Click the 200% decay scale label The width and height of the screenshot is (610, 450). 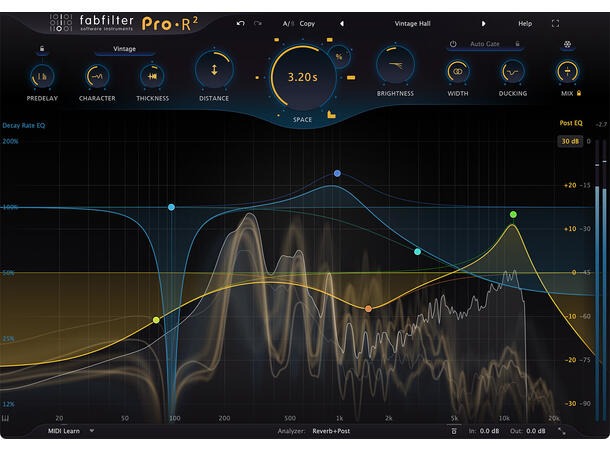11,141
